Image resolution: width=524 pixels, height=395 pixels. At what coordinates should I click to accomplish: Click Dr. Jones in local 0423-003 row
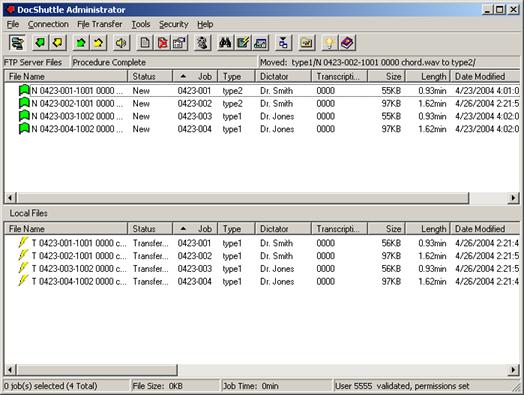point(277,269)
